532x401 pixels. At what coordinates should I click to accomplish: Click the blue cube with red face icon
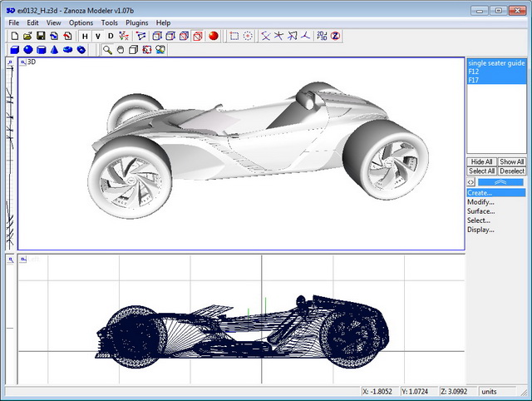coord(184,36)
